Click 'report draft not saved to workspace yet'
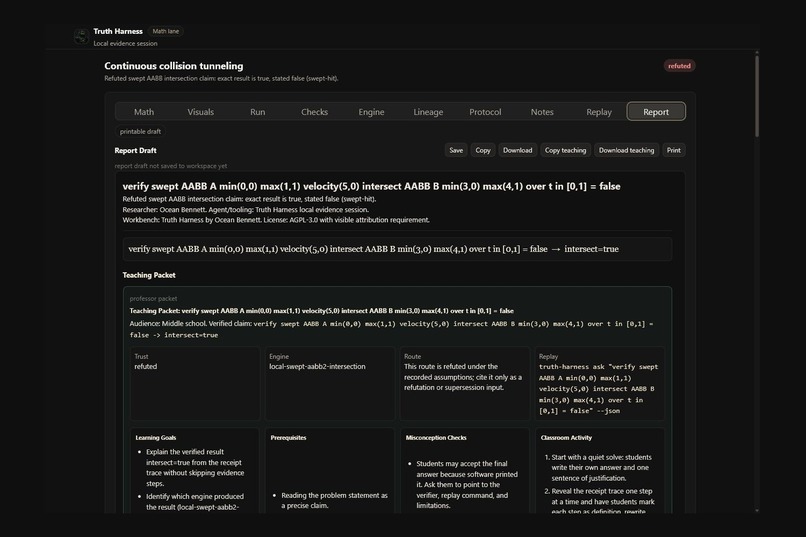 coord(171,166)
